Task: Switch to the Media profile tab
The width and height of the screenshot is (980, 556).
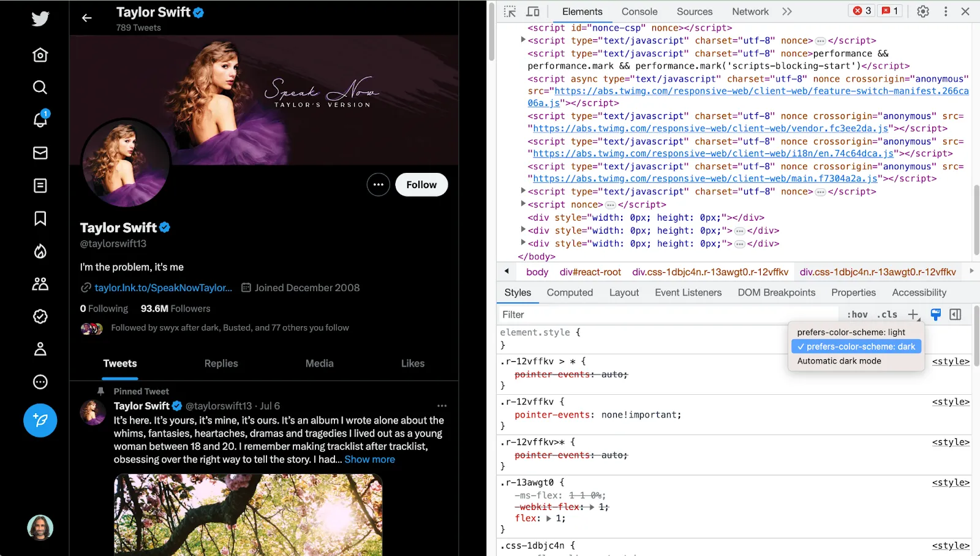Action: (320, 364)
